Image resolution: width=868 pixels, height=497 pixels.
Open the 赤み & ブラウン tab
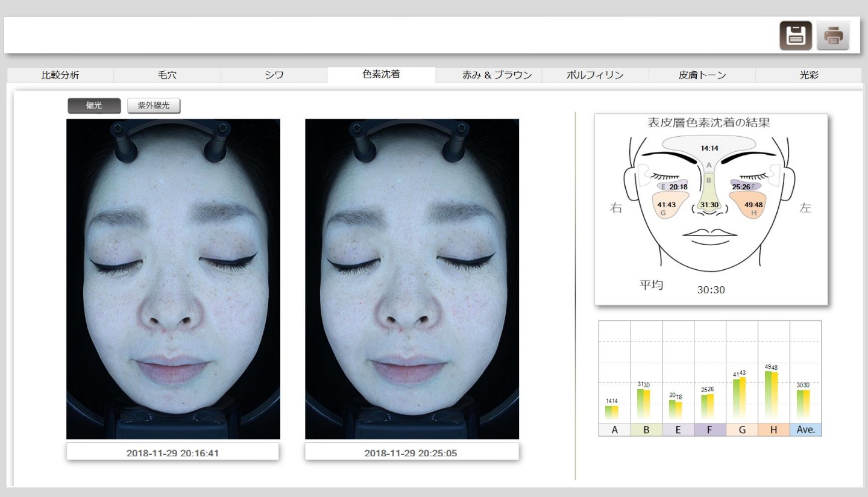coord(489,75)
